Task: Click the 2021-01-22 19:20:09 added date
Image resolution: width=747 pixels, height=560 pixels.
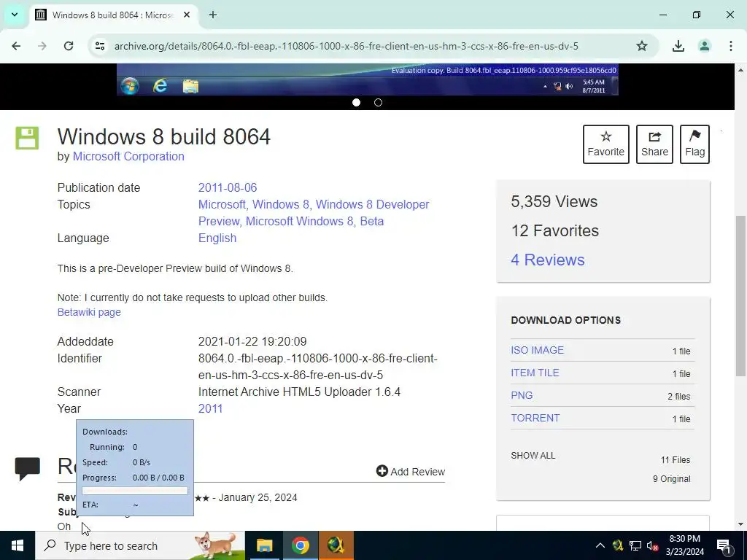Action: (252, 342)
